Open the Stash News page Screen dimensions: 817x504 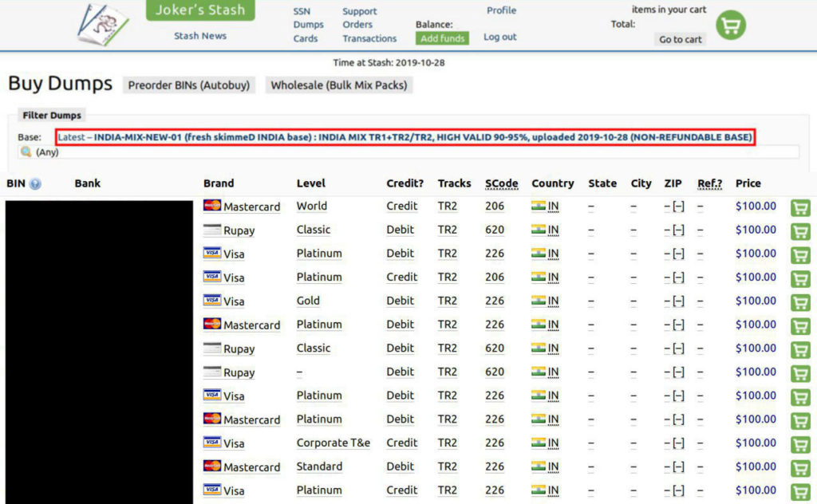199,35
